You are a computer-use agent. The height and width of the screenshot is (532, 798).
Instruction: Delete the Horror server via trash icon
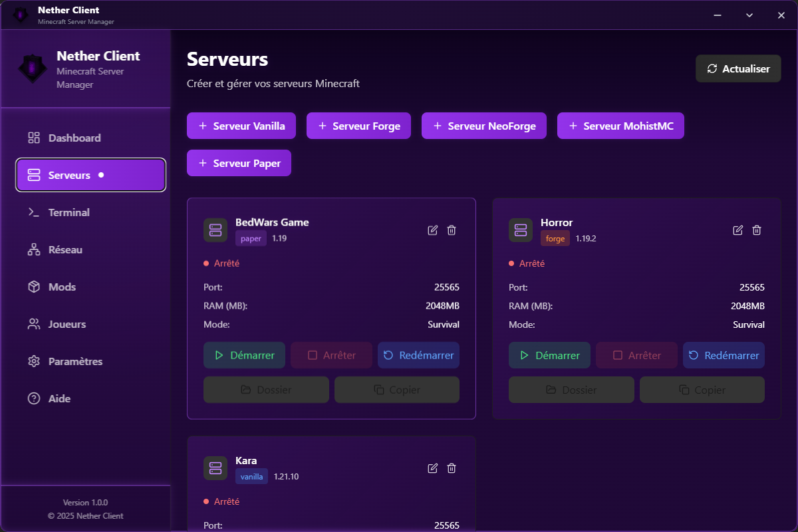pos(757,230)
